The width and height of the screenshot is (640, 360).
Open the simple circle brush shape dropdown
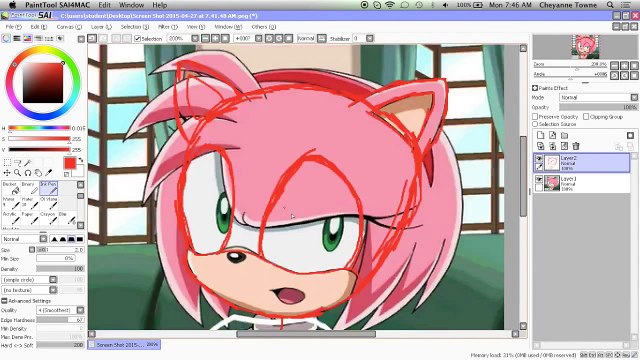click(x=53, y=280)
